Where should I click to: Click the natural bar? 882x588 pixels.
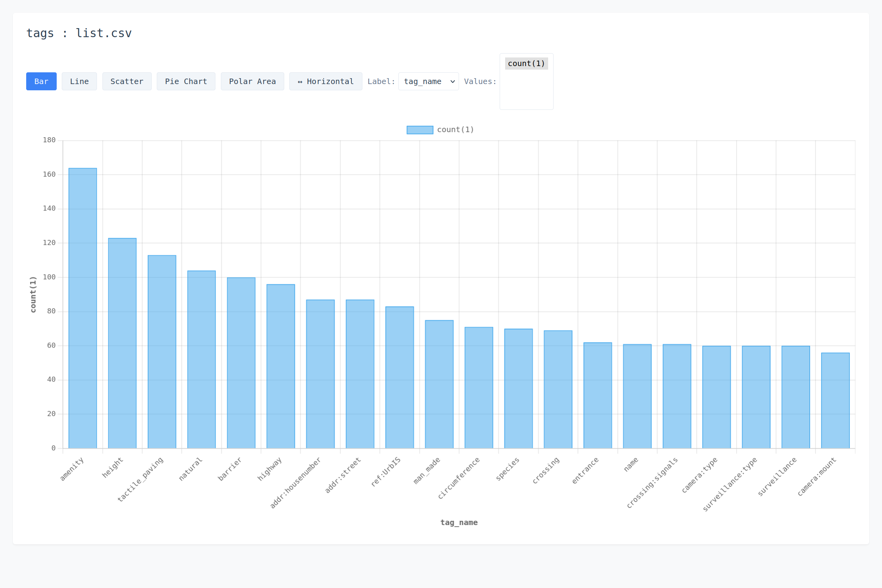pyautogui.click(x=201, y=360)
